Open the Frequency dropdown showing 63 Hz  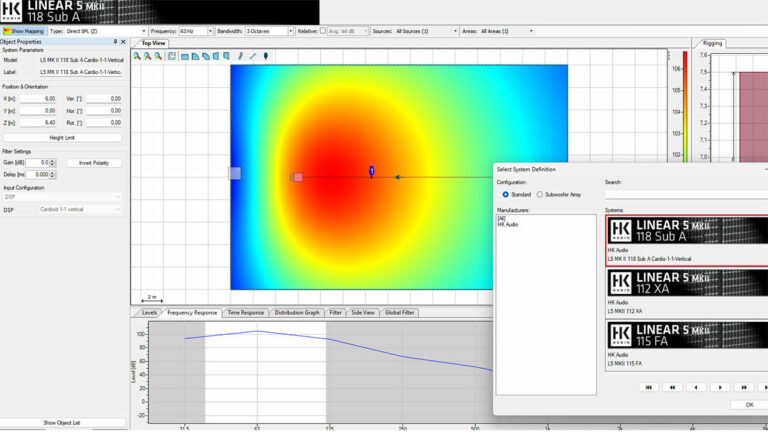195,31
